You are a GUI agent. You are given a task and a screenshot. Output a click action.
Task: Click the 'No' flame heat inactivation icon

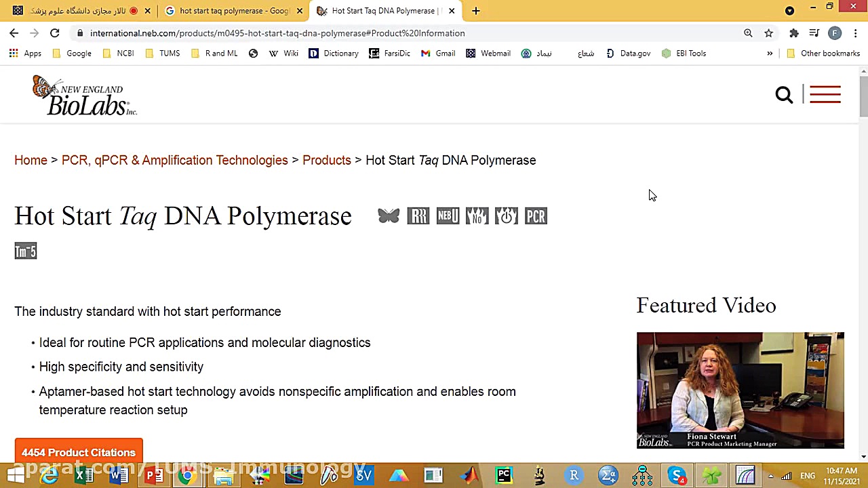(477, 216)
